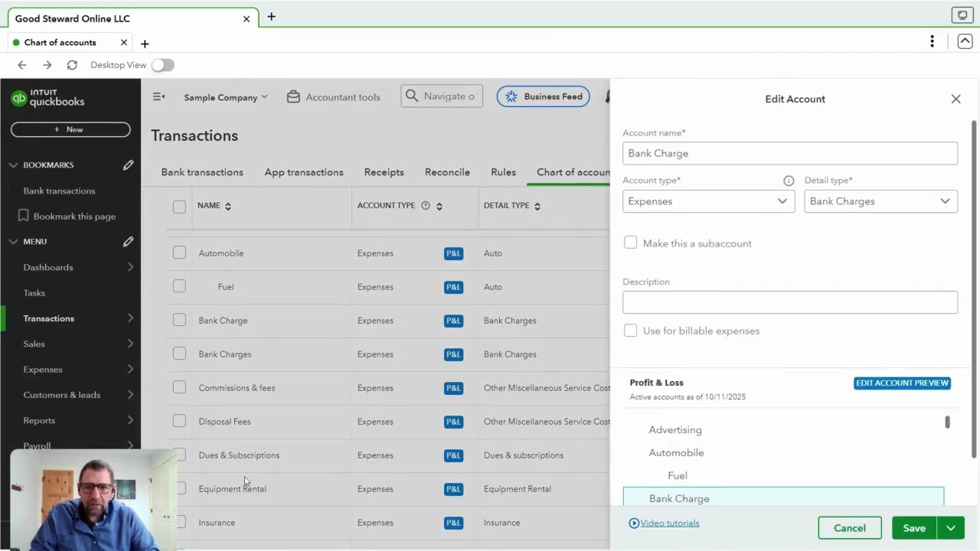Expand the Sales submenu arrow
The height and width of the screenshot is (551, 980).
click(130, 344)
